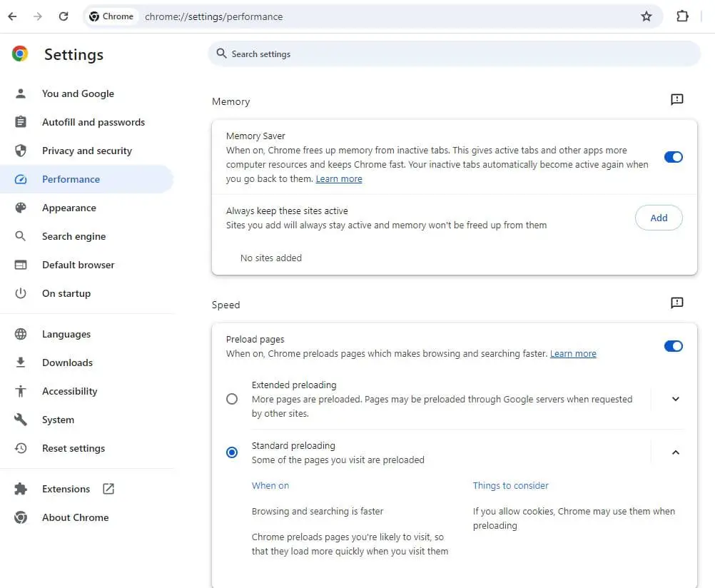The image size is (715, 588).
Task: Click the About Chrome logo icon
Action: 21,517
